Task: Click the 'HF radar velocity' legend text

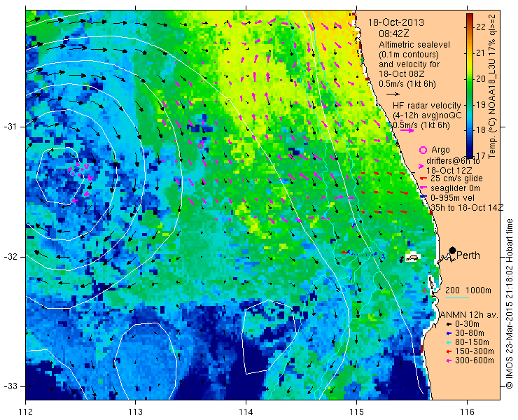Action: click(427, 106)
